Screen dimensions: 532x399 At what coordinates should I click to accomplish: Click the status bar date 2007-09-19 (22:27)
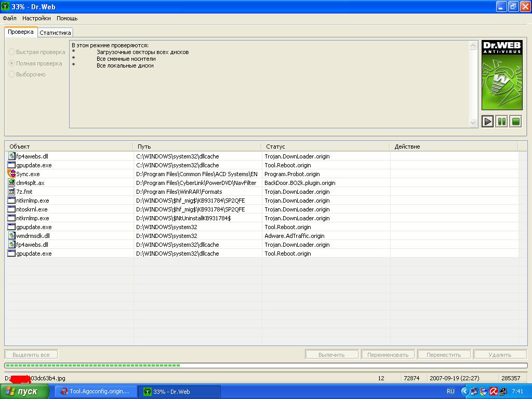(454, 378)
